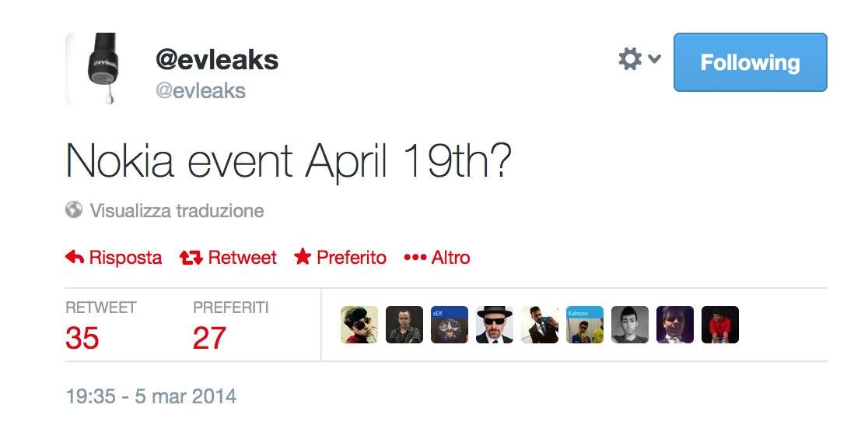Expand the chevron next to the gear
The width and height of the screenshot is (868, 436).
click(654, 58)
